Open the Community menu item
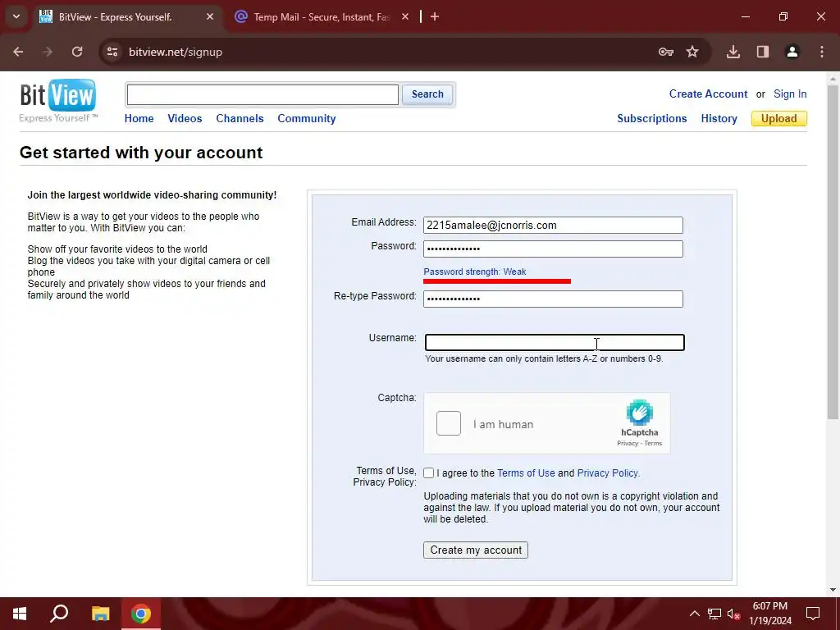 tap(307, 118)
